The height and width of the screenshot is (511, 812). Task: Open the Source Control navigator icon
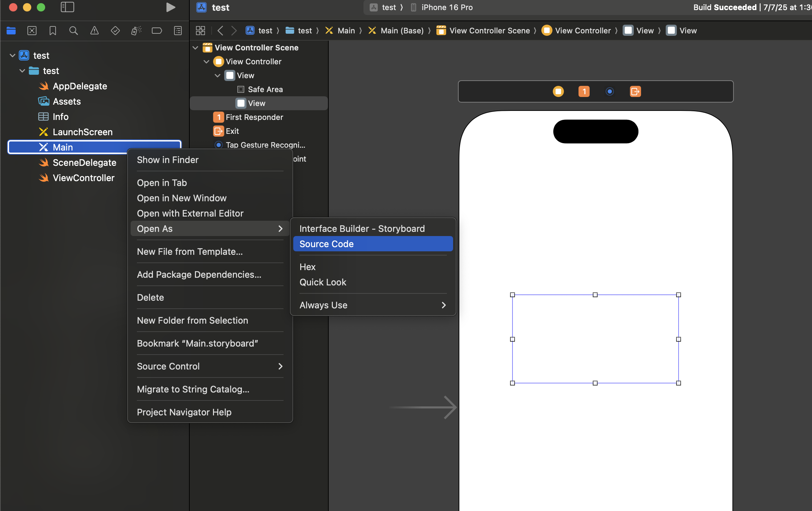[32, 31]
